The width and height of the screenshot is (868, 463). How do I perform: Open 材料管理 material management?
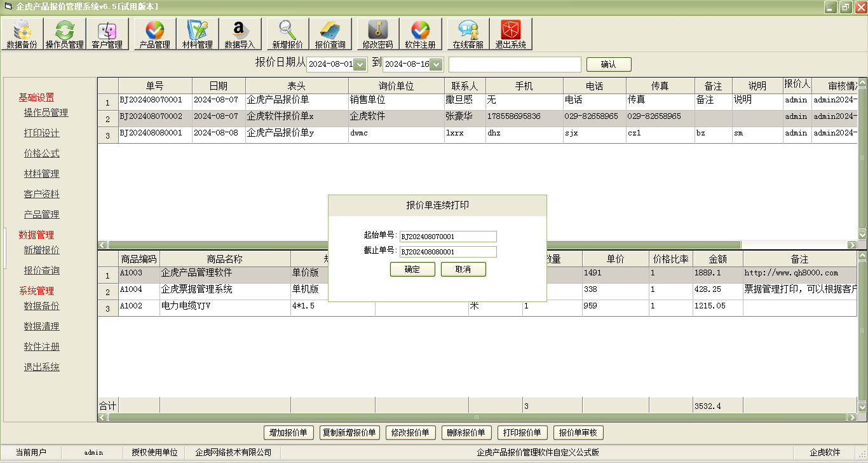[197, 33]
